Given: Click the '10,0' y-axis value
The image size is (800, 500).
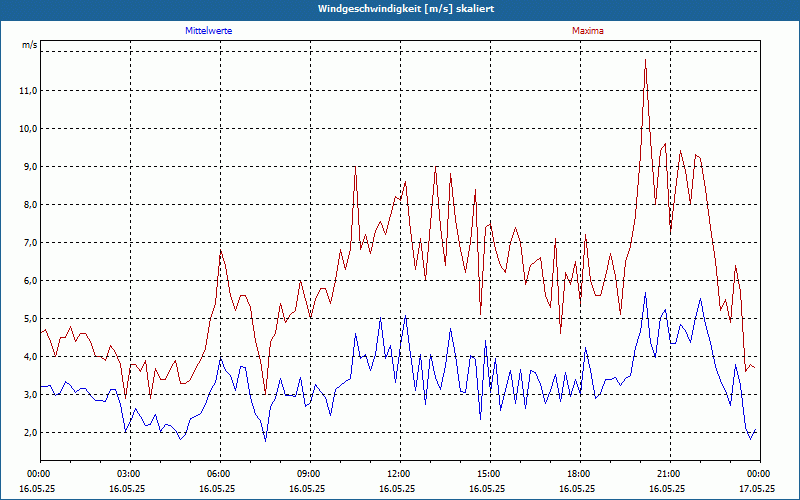Looking at the screenshot, I should click(29, 129).
